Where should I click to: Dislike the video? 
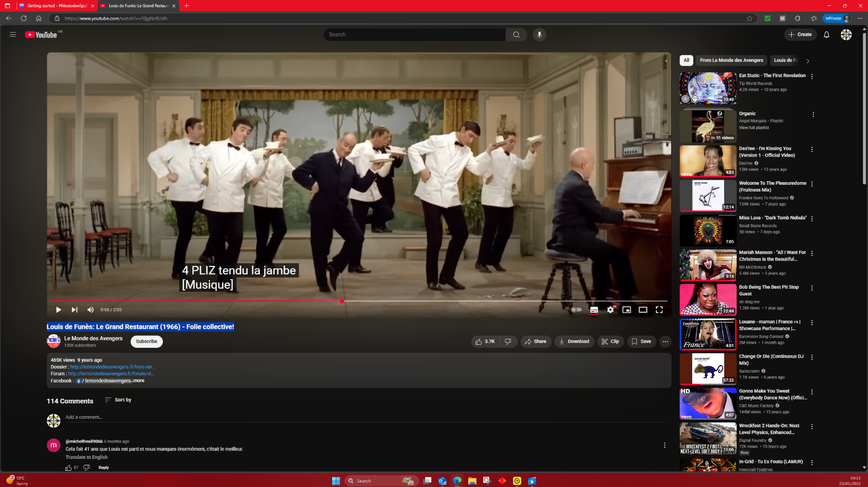[508, 342]
